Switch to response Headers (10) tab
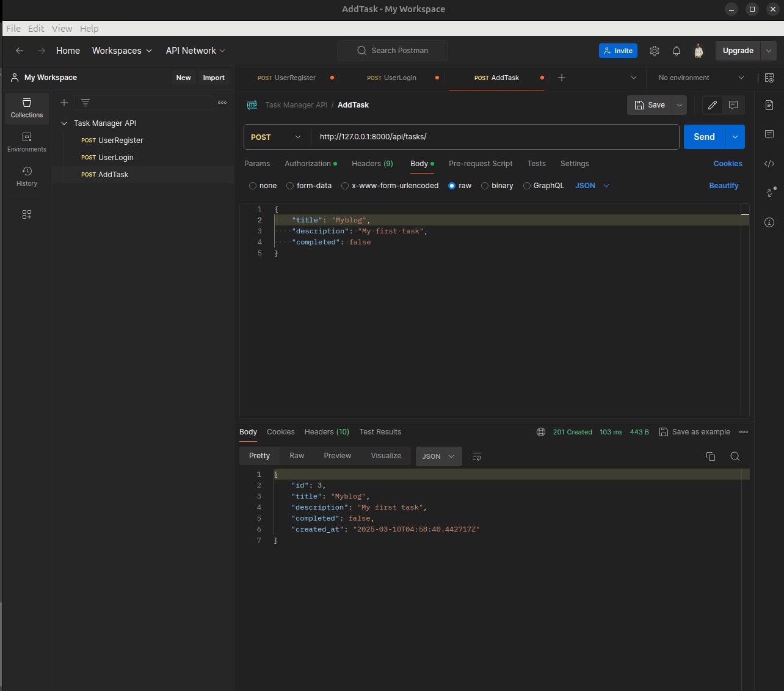 [x=327, y=432]
